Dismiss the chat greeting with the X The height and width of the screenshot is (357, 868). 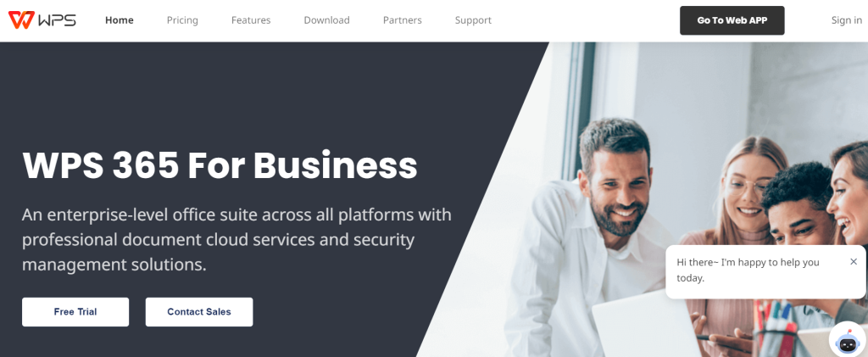(x=854, y=261)
